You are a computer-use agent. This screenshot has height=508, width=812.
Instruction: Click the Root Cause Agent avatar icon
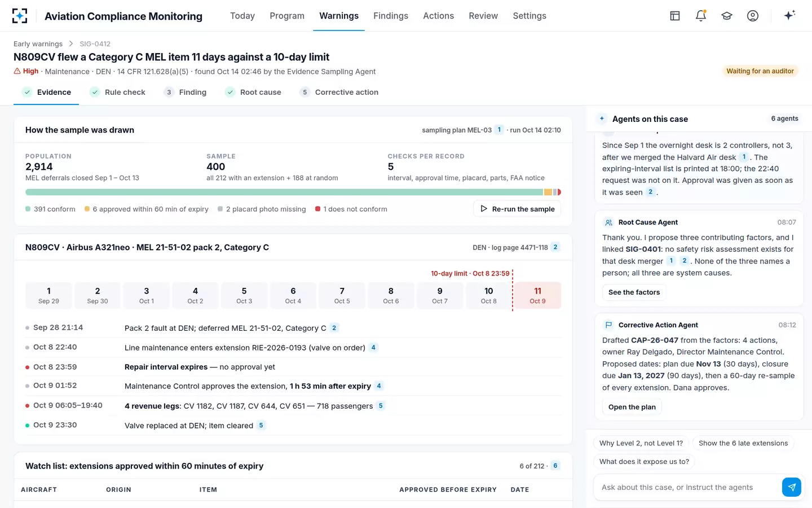click(608, 222)
